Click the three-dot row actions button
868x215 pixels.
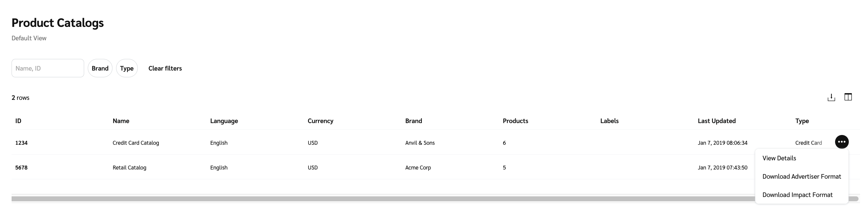[841, 142]
